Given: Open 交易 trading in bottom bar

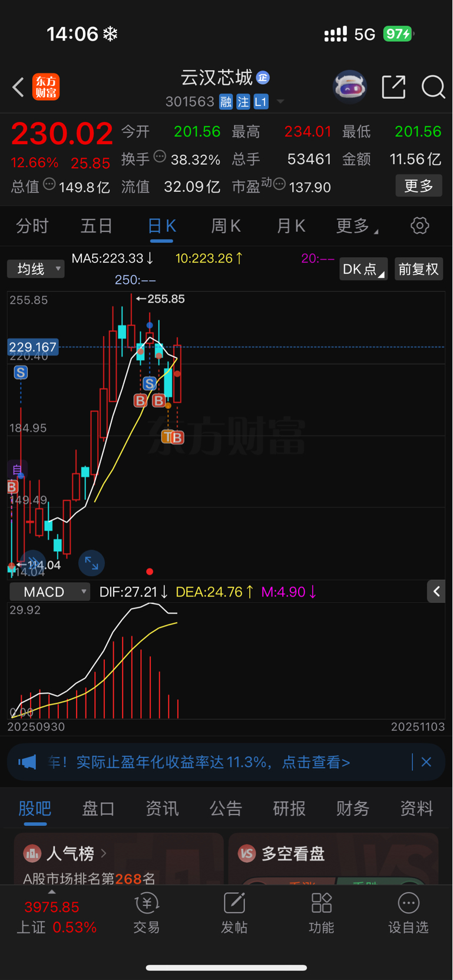Looking at the screenshot, I should 147,913.
